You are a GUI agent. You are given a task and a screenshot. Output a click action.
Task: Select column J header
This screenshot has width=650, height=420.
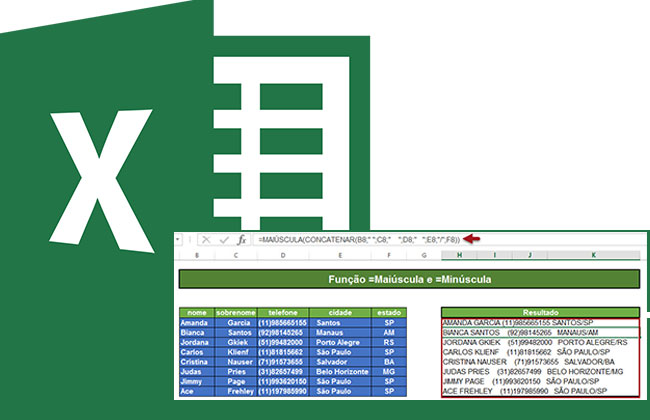[x=530, y=255]
